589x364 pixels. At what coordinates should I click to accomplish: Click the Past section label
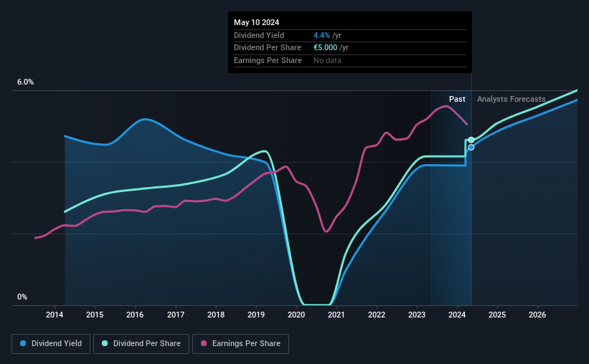[x=457, y=99]
